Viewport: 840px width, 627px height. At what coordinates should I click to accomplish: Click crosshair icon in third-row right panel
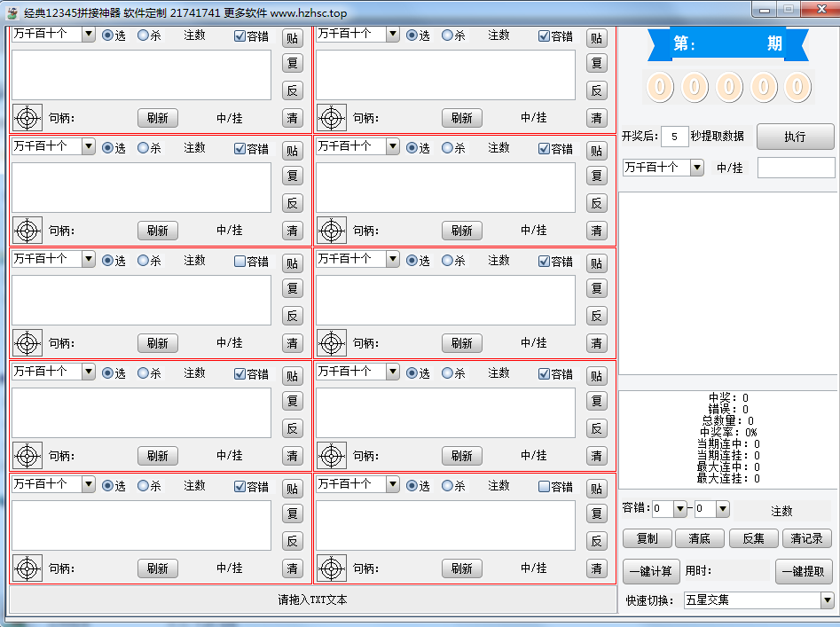click(332, 343)
